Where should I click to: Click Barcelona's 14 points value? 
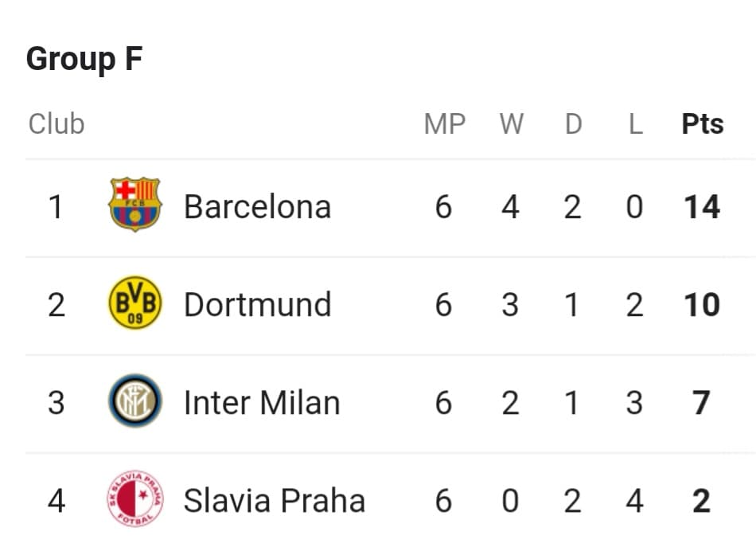[x=702, y=207]
